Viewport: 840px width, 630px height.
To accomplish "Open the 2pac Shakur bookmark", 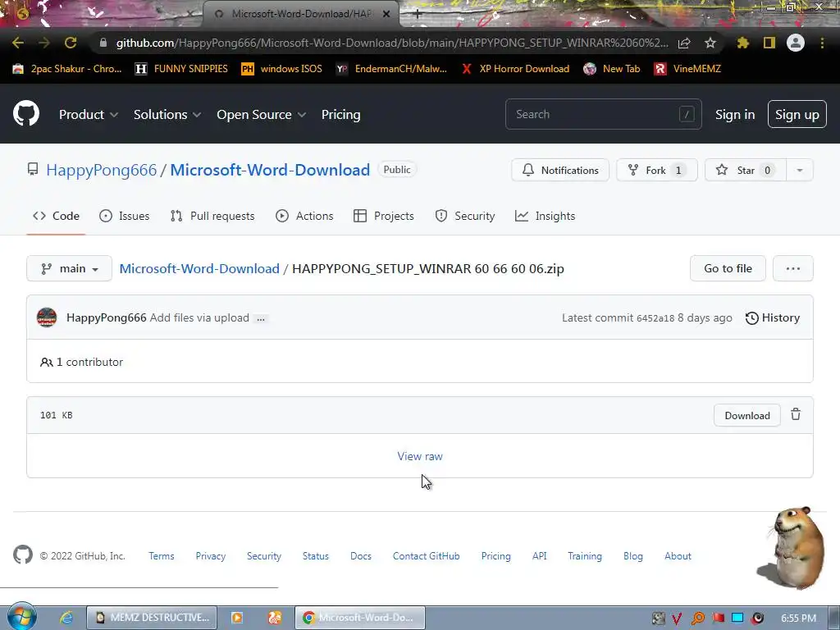I will pyautogui.click(x=67, y=69).
